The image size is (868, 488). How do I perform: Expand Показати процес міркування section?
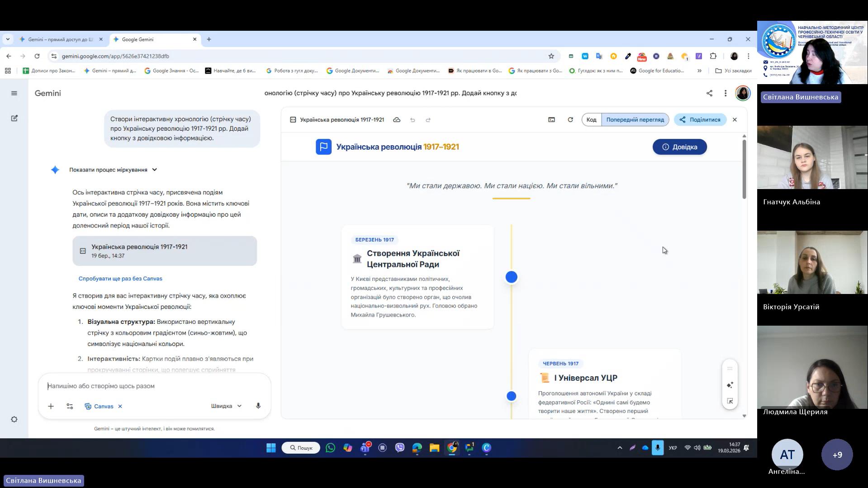[x=113, y=170]
